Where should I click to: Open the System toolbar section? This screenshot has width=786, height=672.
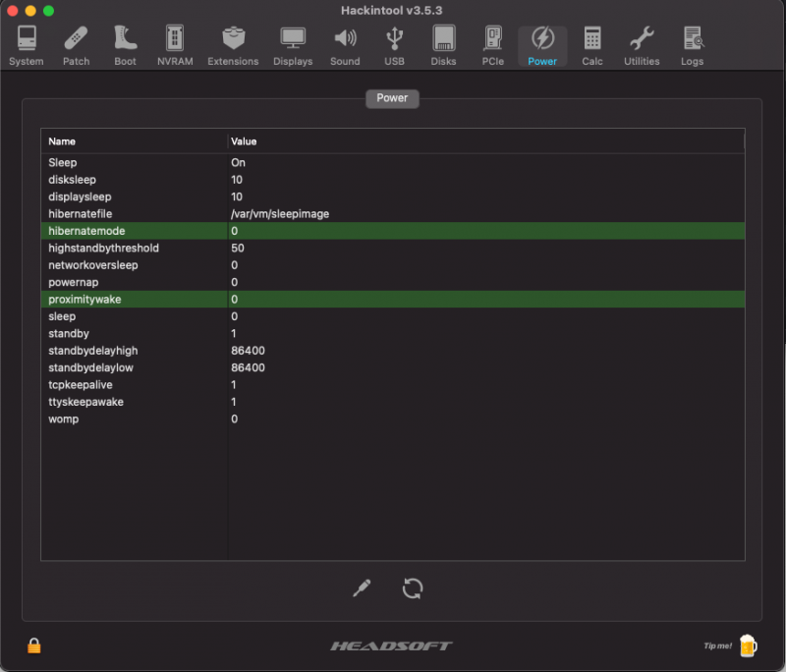tap(27, 46)
